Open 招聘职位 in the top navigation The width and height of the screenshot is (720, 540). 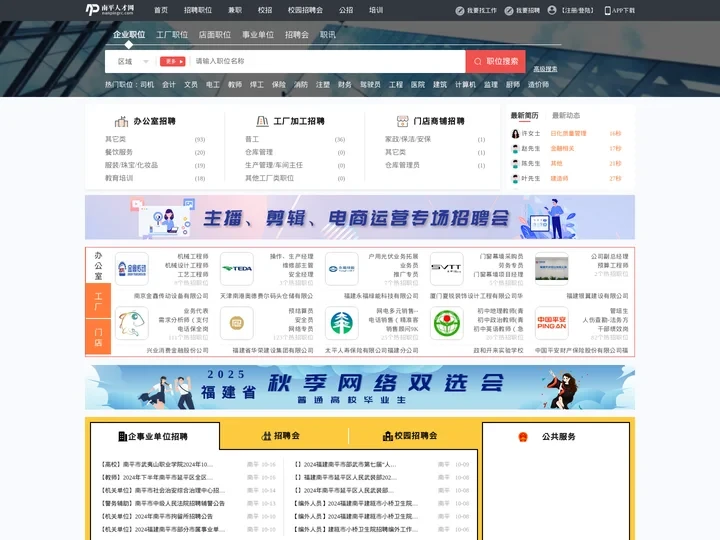pos(198,10)
